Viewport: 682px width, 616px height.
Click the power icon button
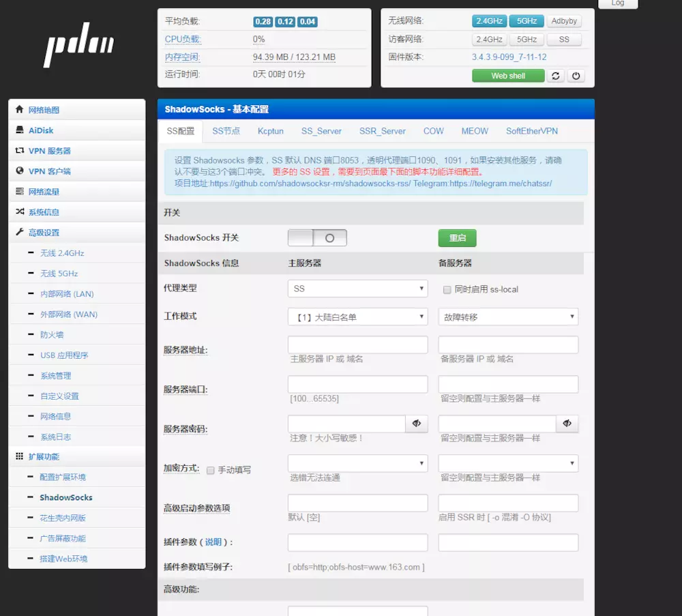point(576,76)
